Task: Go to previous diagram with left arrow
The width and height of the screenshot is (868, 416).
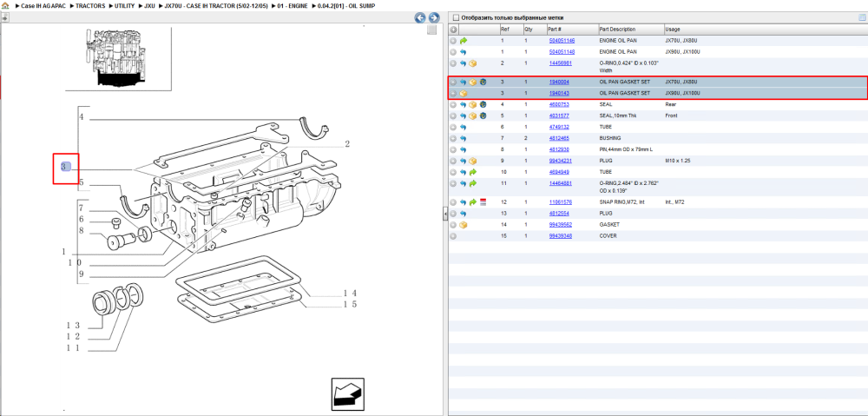Action: coord(421,17)
